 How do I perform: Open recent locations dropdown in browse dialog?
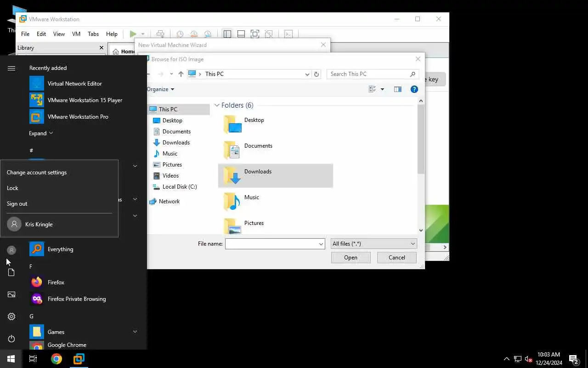[x=171, y=74]
